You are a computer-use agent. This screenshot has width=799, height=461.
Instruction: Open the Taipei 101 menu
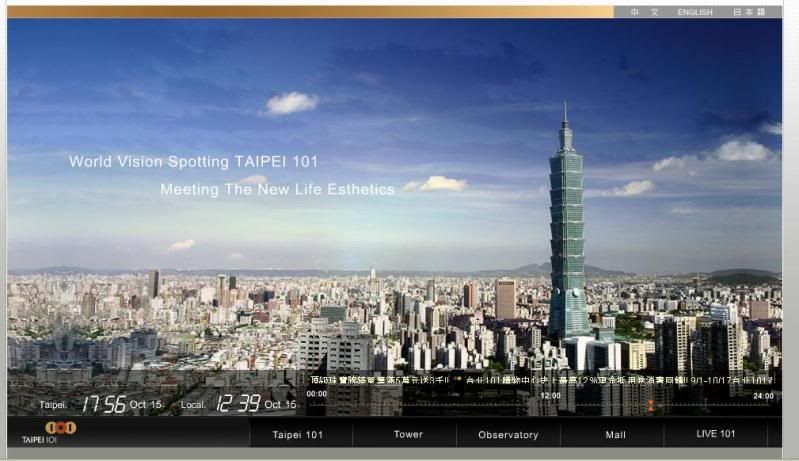[298, 435]
